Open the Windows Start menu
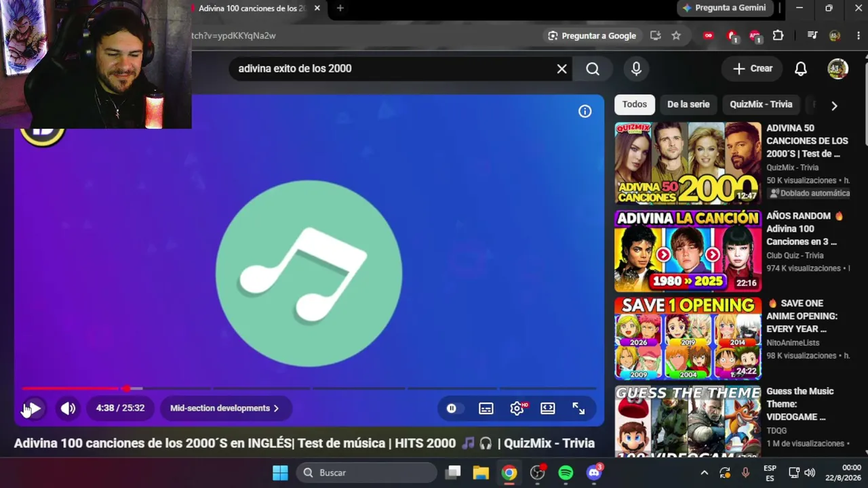Image resolution: width=868 pixels, height=488 pixels. coord(280,472)
